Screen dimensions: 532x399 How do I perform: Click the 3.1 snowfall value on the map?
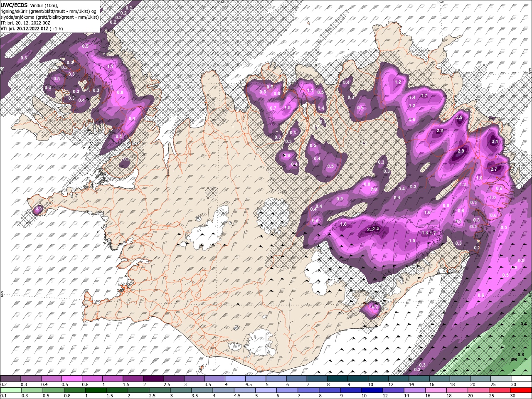coord(495,141)
